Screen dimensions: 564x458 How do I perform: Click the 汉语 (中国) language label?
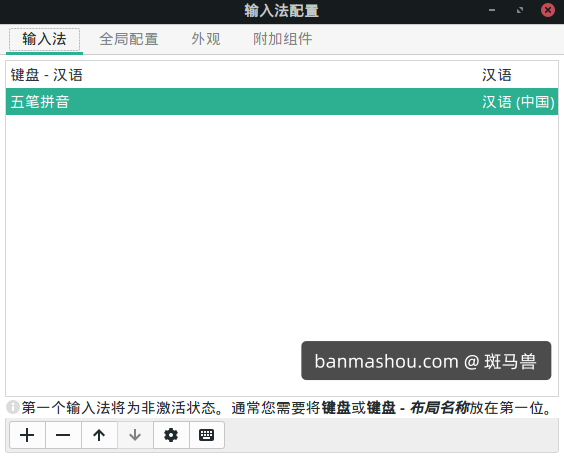518,102
